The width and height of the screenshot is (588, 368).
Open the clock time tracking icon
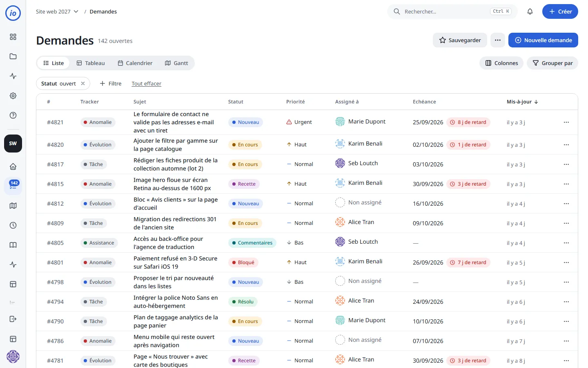click(x=13, y=225)
